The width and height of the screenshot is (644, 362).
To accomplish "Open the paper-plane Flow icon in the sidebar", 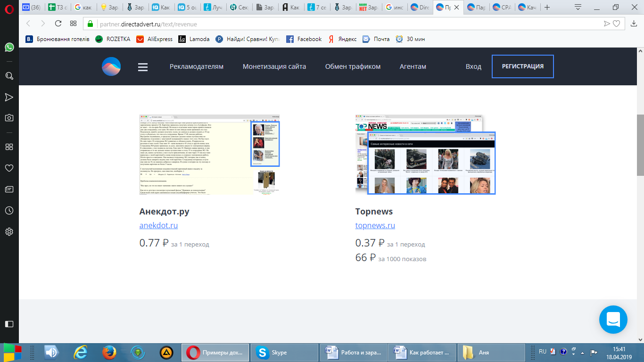I will tap(9, 97).
